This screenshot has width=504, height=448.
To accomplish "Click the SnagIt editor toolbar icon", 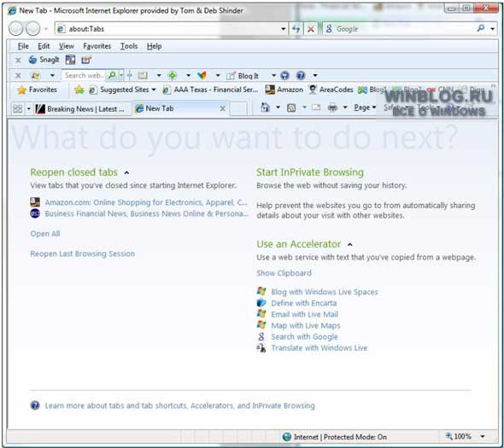I will 86,60.
